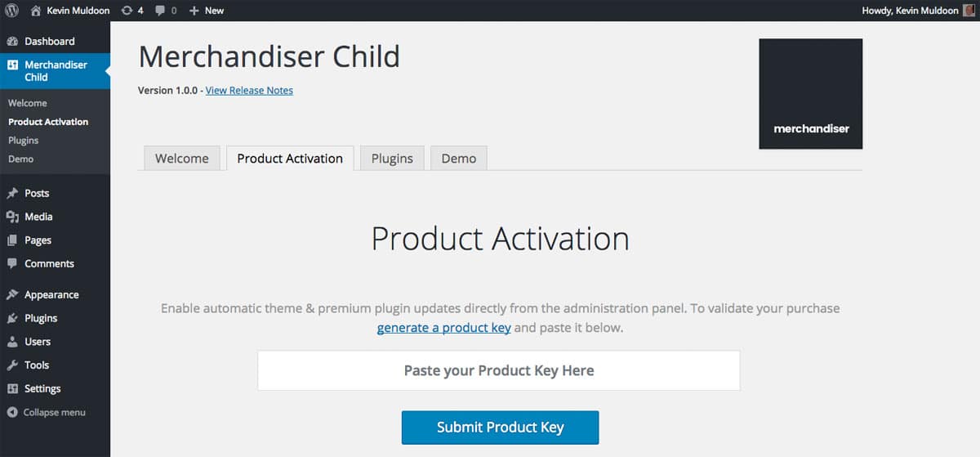Open the home icon for Kevin Muldoon site
The height and width of the screenshot is (457, 980).
click(x=35, y=11)
